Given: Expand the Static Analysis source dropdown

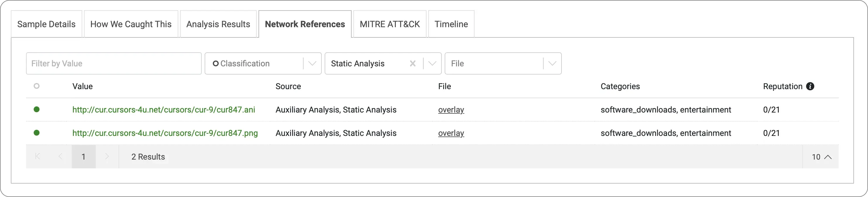Looking at the screenshot, I should coord(432,63).
